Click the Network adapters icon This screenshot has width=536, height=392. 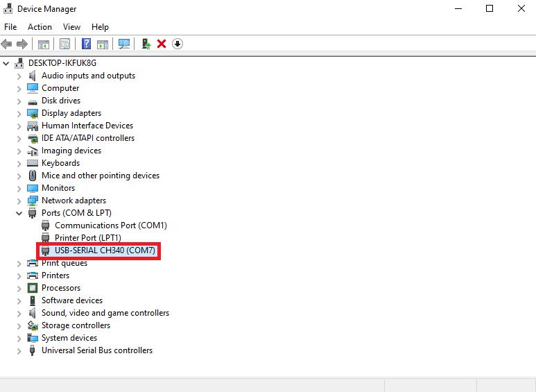tap(33, 201)
